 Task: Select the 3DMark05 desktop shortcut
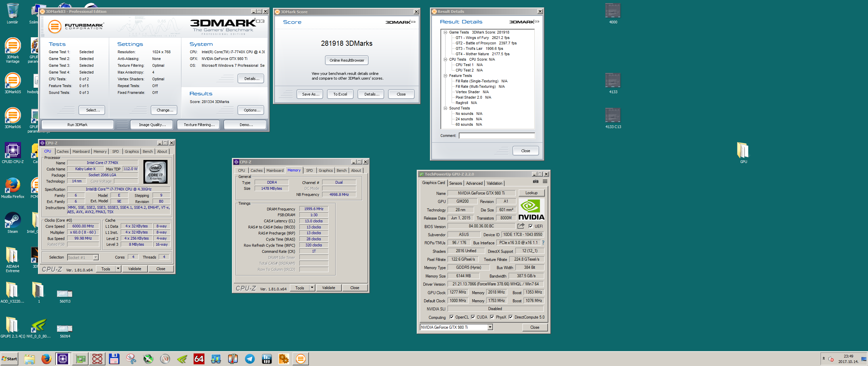tap(13, 83)
